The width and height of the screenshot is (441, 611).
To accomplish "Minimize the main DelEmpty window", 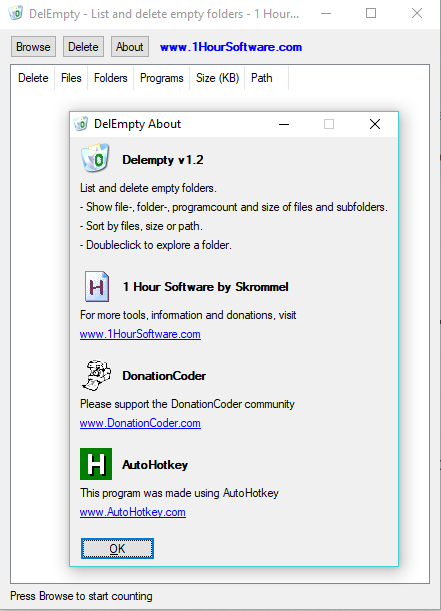I will [326, 13].
